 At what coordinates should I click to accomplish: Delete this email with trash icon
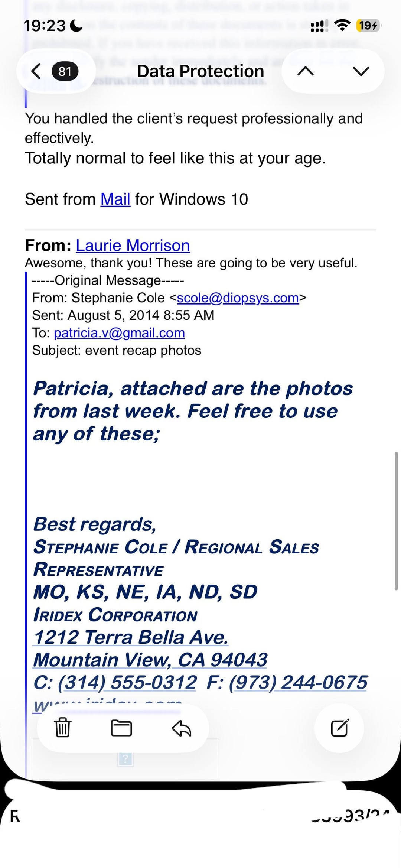pos(62,728)
